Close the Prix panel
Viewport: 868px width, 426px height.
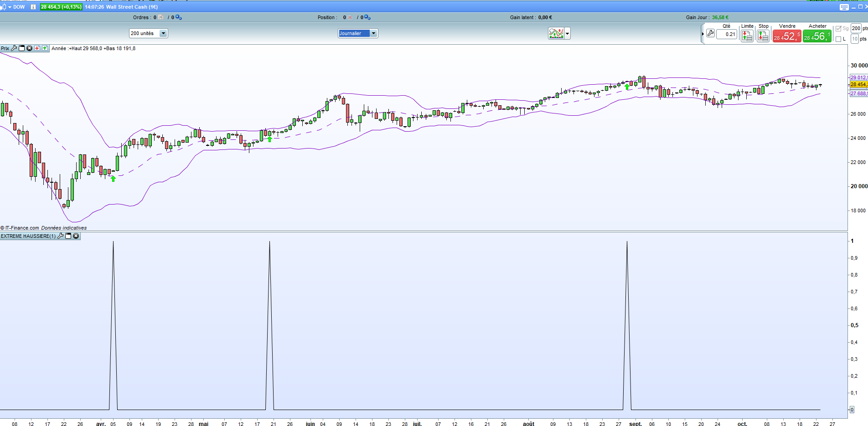(x=29, y=48)
